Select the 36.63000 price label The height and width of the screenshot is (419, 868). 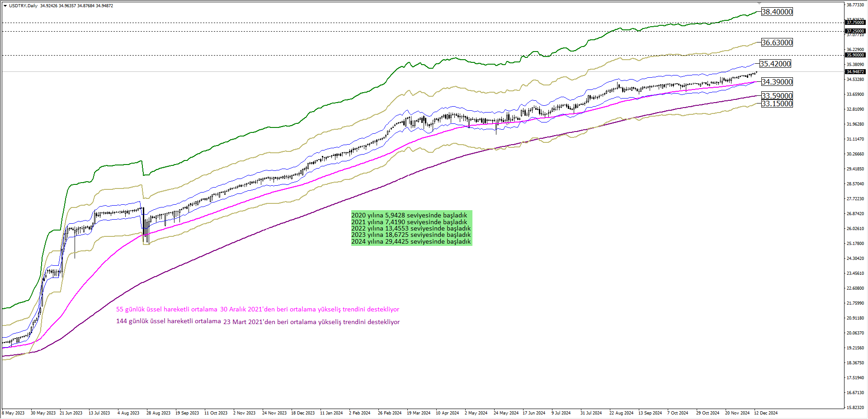777,42
